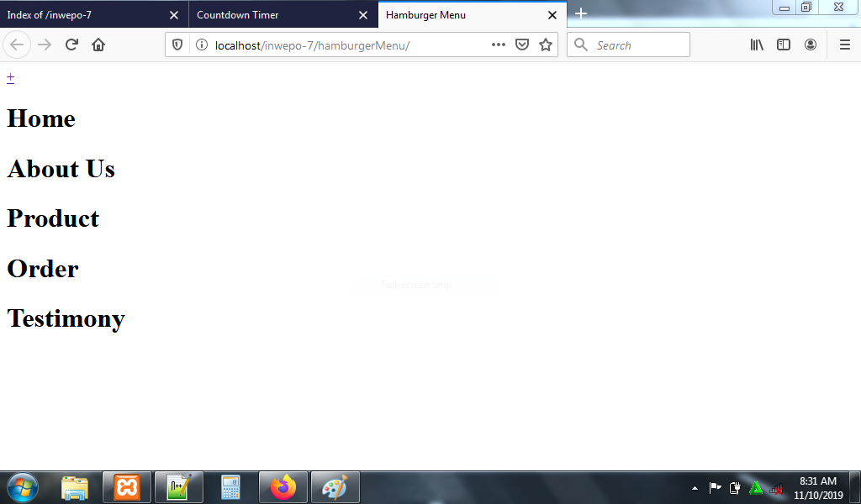Go to the Firefox home page

click(98, 45)
